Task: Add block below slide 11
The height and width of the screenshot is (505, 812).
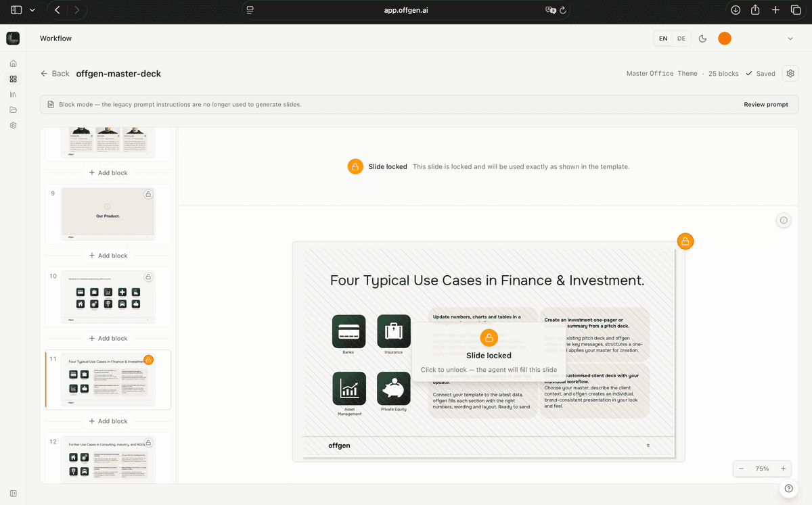Action: pos(108,421)
